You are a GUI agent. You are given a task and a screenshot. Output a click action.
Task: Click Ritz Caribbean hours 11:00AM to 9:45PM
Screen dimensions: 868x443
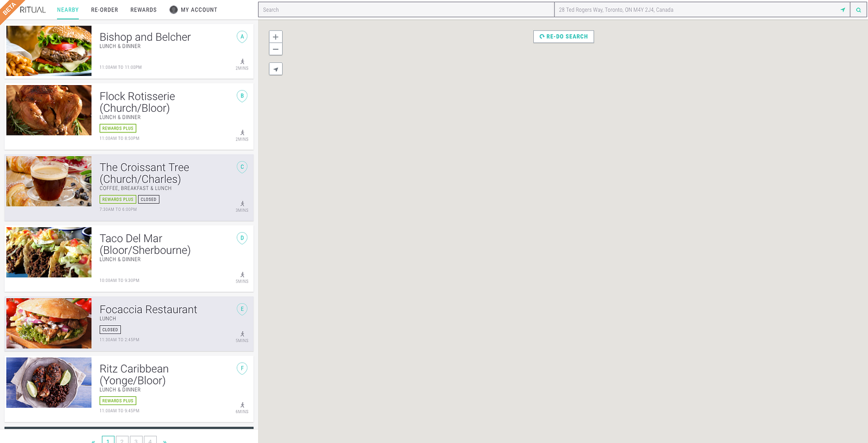pos(119,410)
